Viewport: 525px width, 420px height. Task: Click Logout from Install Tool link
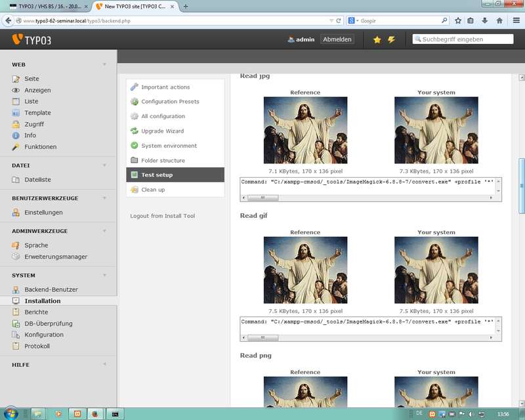(162, 216)
